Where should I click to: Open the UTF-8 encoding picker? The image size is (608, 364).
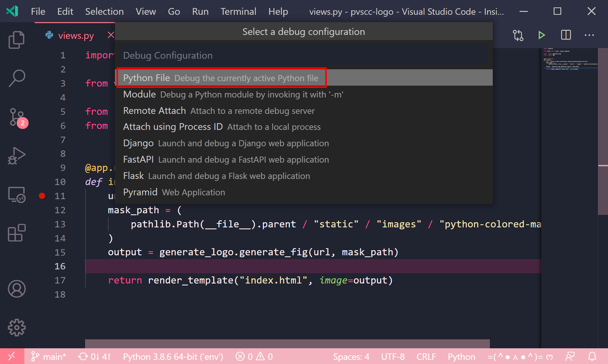(x=393, y=356)
